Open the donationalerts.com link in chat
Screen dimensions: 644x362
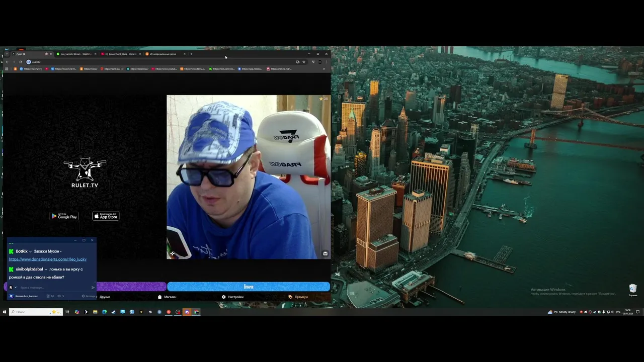(47, 259)
